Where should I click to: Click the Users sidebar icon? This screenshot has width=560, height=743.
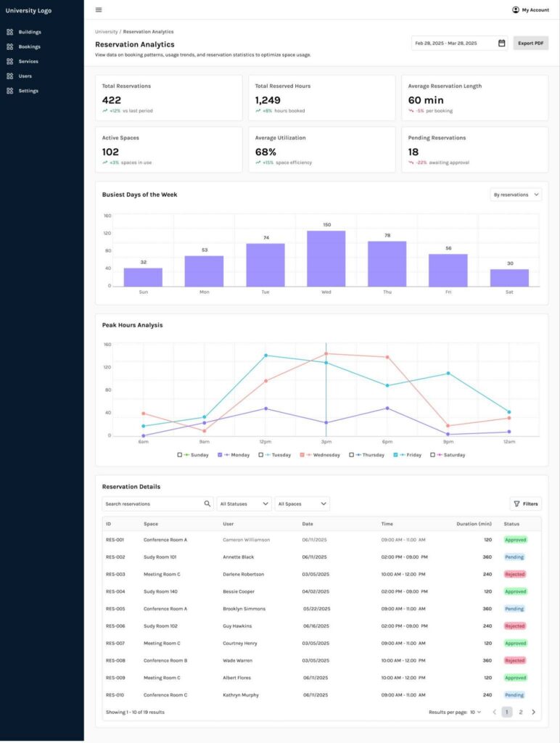pyautogui.click(x=10, y=75)
